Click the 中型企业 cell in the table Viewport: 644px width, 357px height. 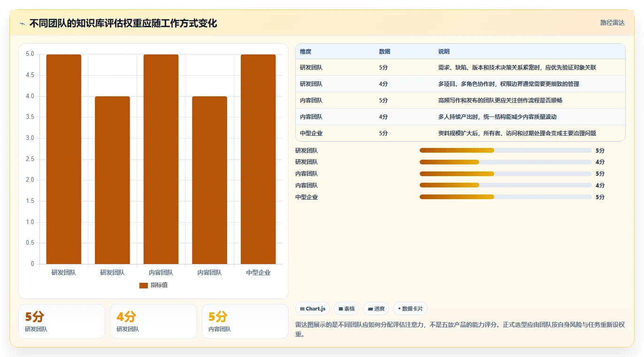click(311, 133)
